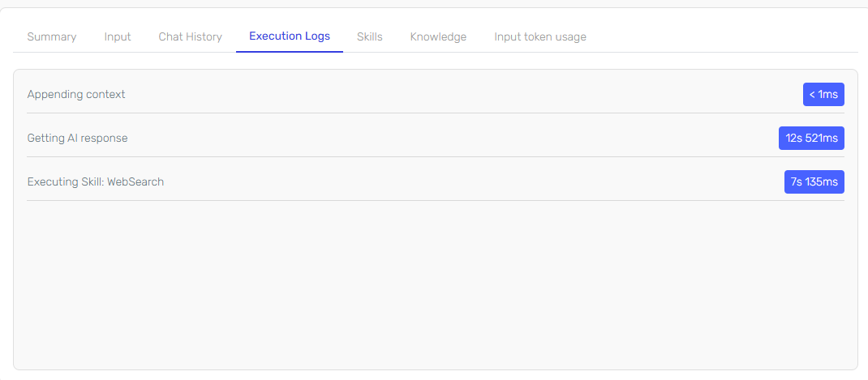Click the '< 1ms' duration badge
This screenshot has width=868, height=380.
click(x=823, y=95)
